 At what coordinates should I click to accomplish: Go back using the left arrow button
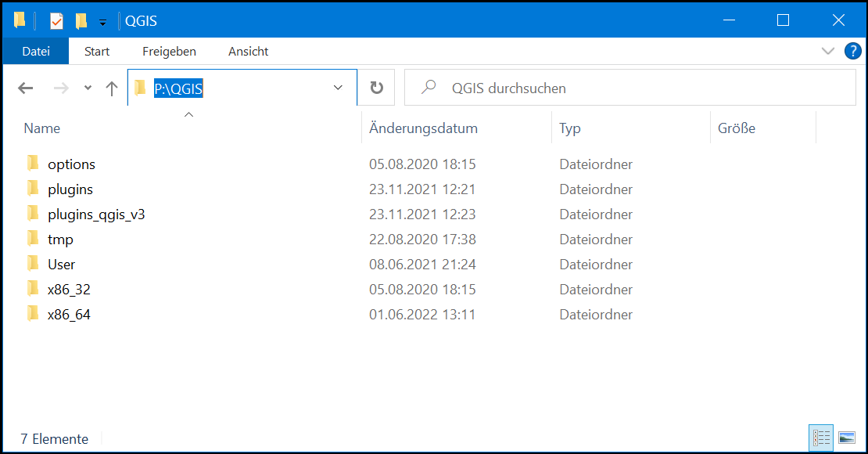pyautogui.click(x=26, y=88)
